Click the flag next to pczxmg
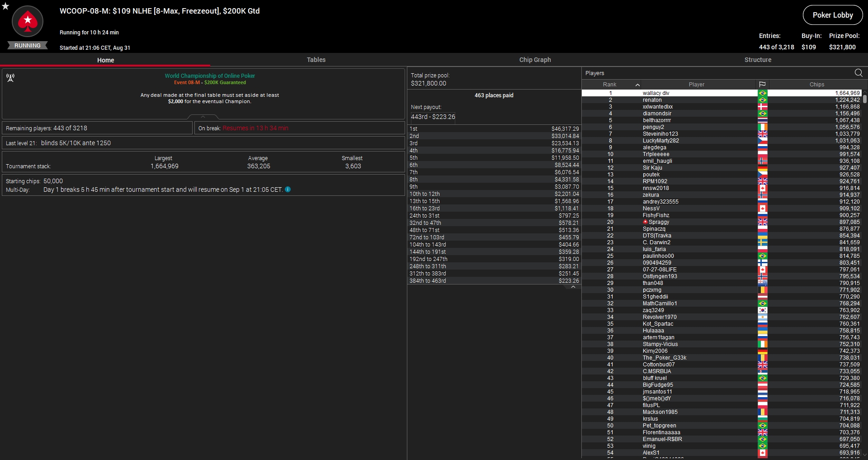Screen dimensions: 868x460 pos(763,290)
